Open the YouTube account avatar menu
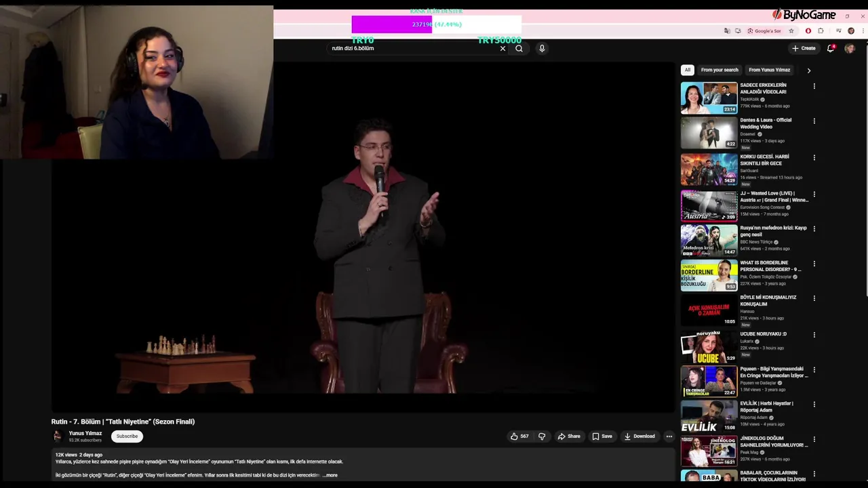 pos(850,48)
